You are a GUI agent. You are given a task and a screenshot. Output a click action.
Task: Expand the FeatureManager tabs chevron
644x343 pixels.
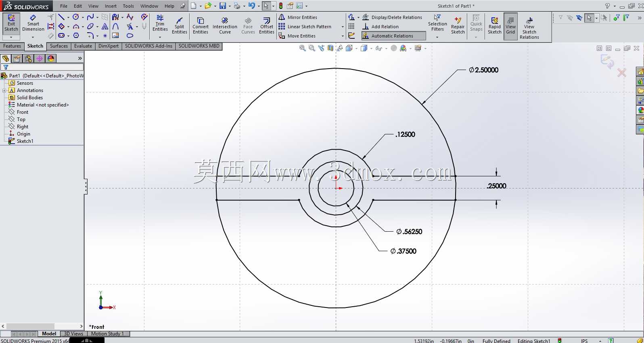click(x=80, y=59)
